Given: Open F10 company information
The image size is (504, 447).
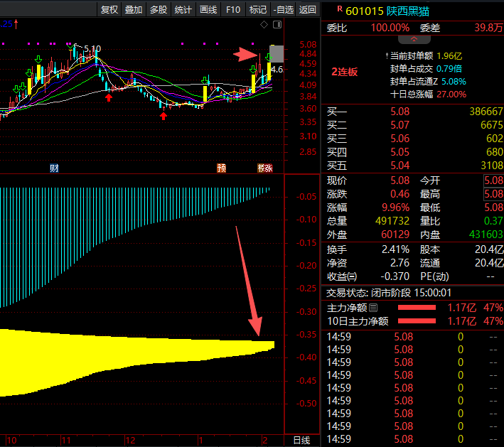Looking at the screenshot, I should pos(232,9).
